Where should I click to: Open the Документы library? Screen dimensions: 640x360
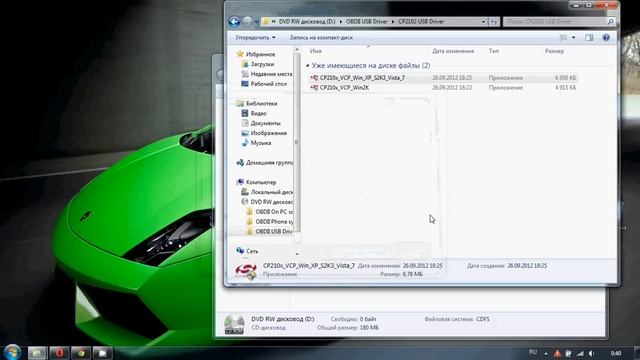click(265, 123)
